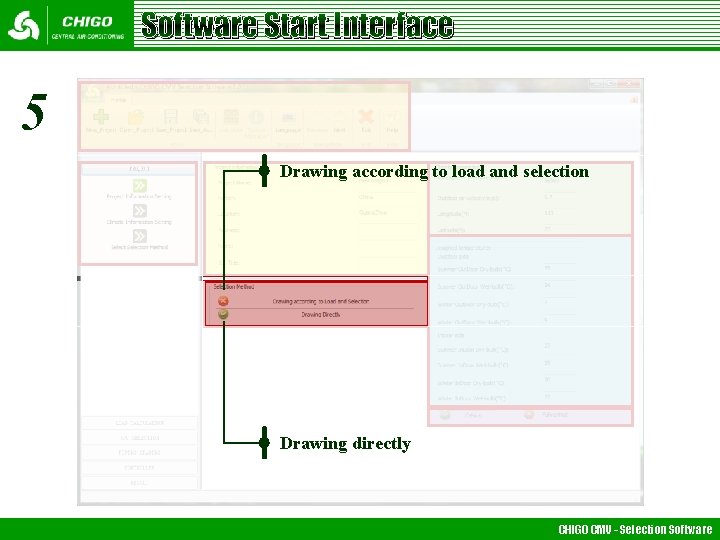Click the Open Project folder icon
720x540 pixels.
136,117
